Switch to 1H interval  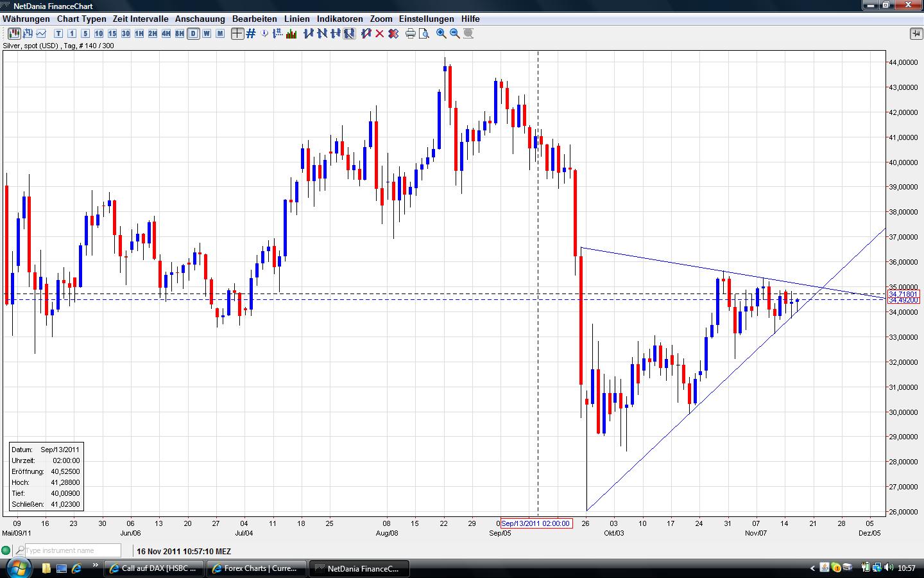tap(139, 33)
